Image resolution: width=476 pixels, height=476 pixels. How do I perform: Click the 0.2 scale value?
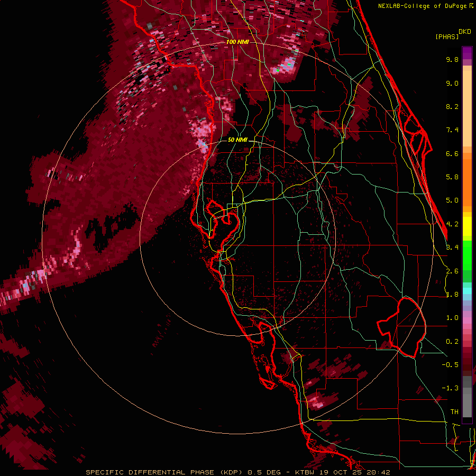[452, 342]
